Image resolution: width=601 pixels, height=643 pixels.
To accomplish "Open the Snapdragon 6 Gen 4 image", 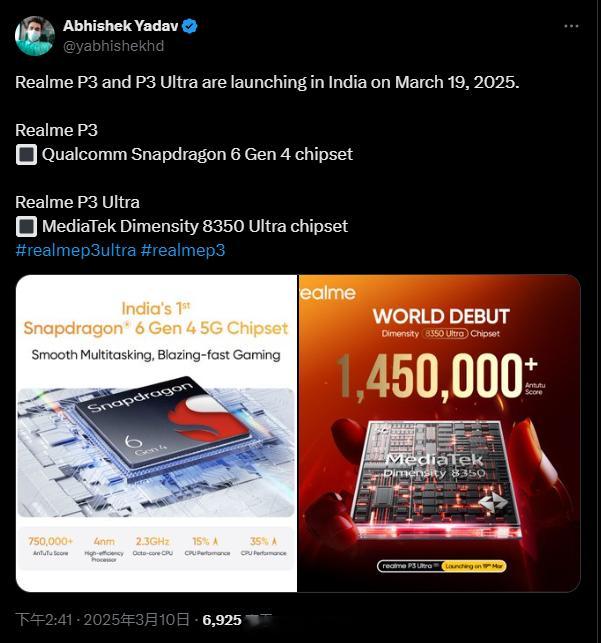I will (x=156, y=433).
